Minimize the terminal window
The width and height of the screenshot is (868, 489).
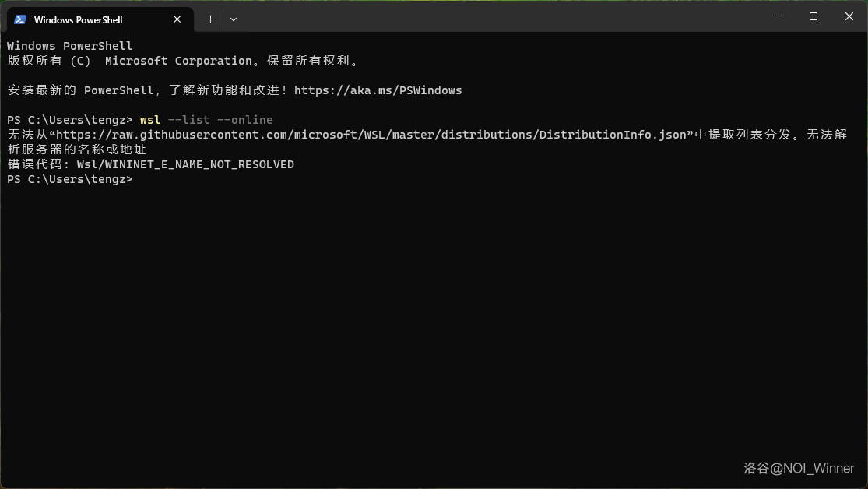click(x=777, y=16)
